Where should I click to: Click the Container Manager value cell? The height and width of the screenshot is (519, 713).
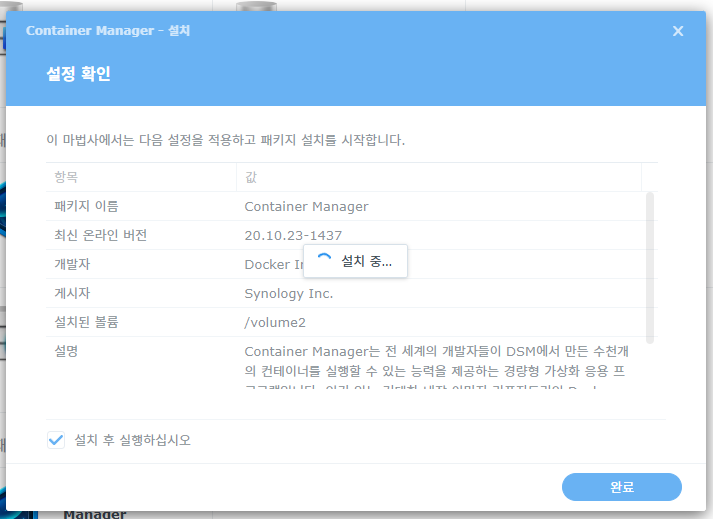306,207
